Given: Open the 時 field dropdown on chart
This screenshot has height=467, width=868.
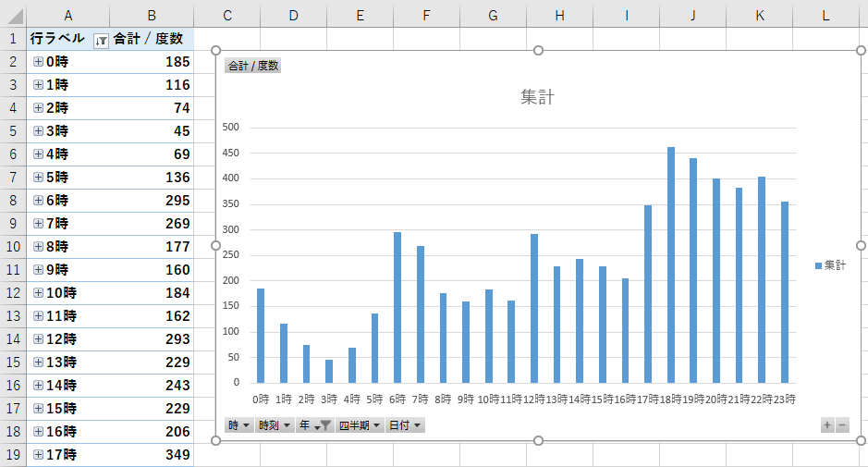Looking at the screenshot, I should [x=239, y=425].
